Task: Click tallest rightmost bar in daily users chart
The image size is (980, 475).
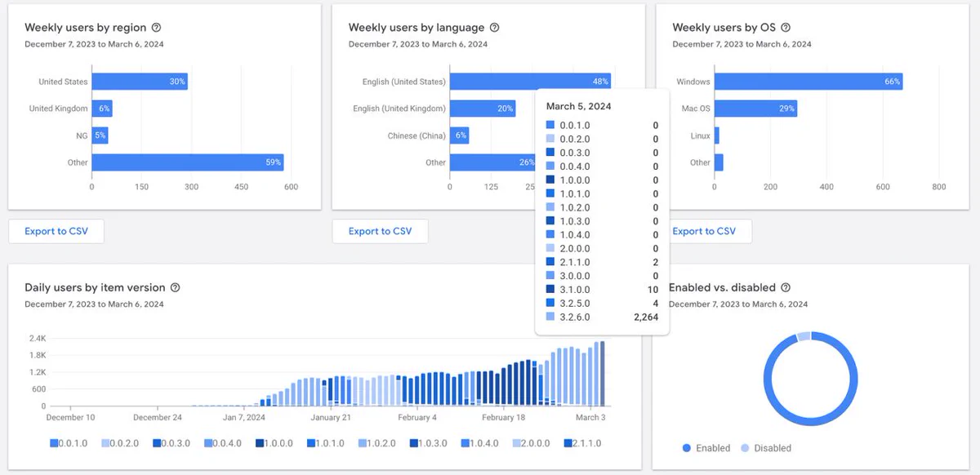Action: (x=602, y=374)
